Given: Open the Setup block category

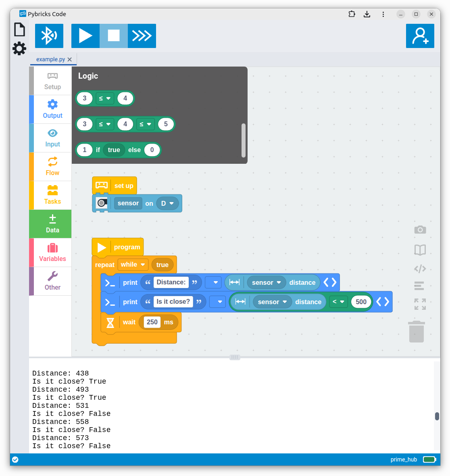Looking at the screenshot, I should tap(52, 81).
